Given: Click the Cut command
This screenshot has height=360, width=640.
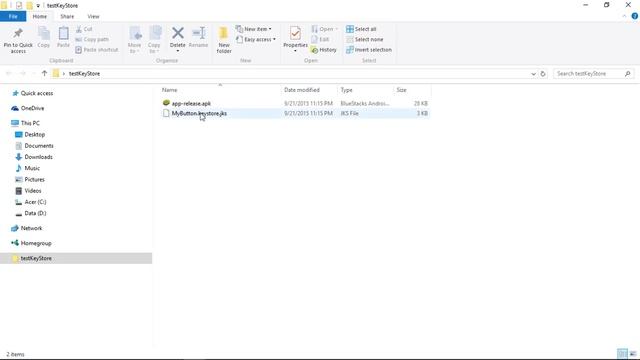Looking at the screenshot, I should (x=84, y=29).
